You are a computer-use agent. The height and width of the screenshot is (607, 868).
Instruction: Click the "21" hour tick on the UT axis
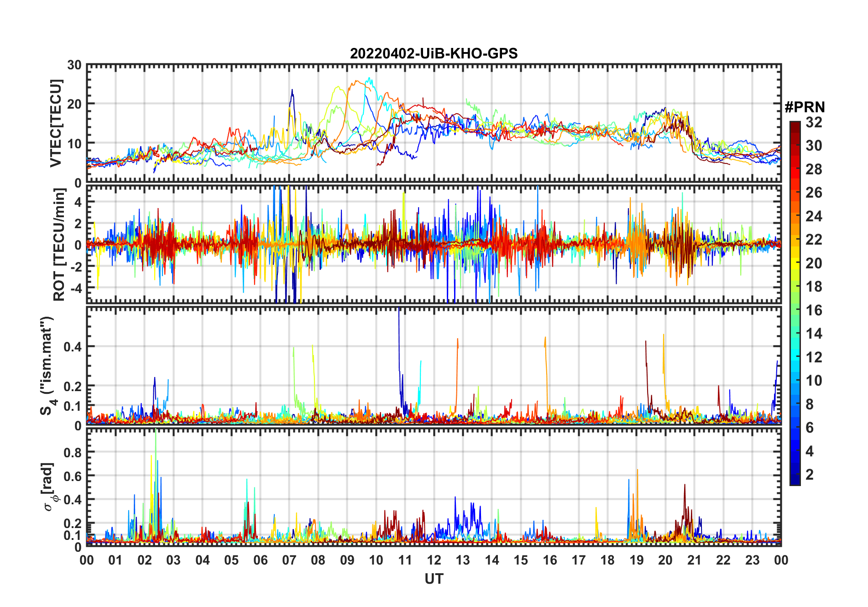[x=695, y=560]
